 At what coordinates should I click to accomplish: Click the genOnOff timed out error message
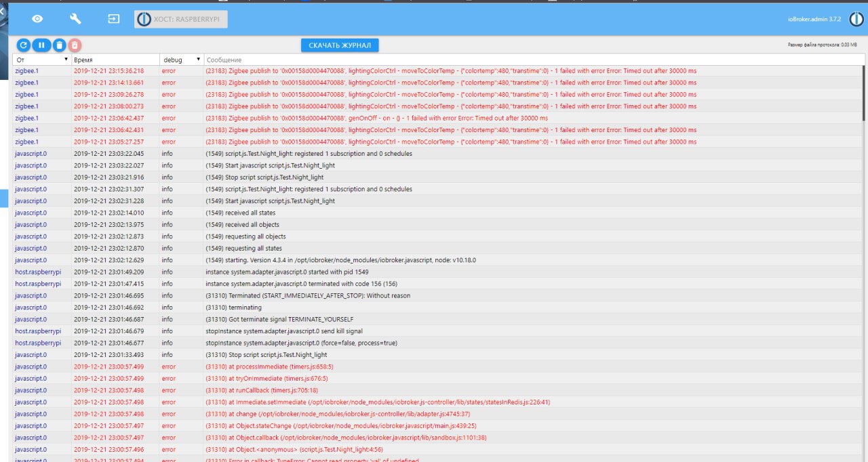click(376, 118)
